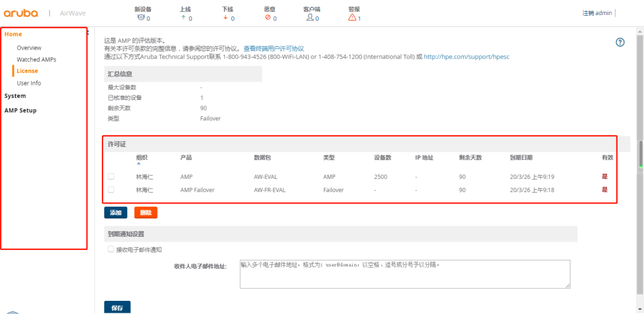Viewport: 644px width, 314px height.
Task: Sort by the 组织 column arrow
Action: (138, 163)
